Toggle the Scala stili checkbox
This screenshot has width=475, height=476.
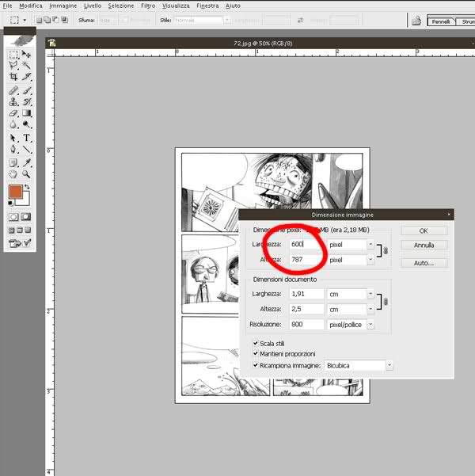pos(256,343)
